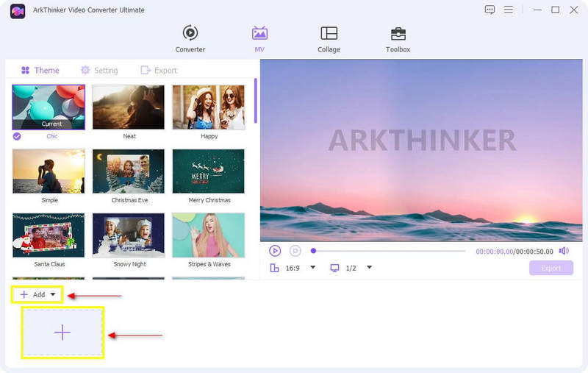Close the ArkThinker window
The width and height of the screenshot is (588, 373).
click(x=574, y=10)
